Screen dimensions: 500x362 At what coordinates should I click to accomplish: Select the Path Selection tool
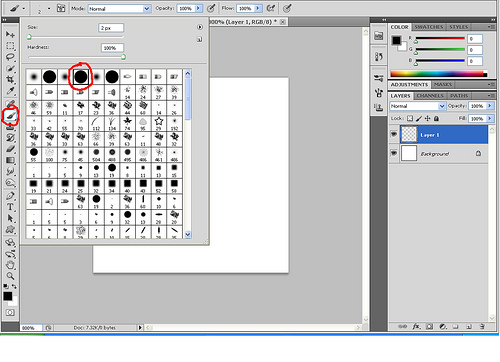(10, 218)
